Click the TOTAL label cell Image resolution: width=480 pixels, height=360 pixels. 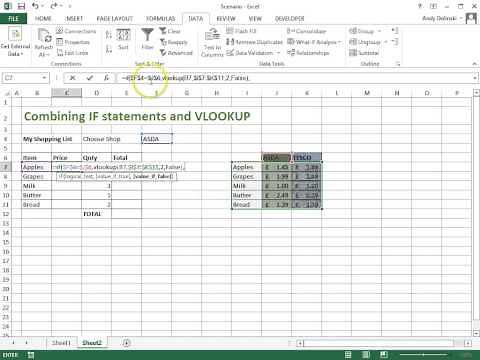pyautogui.click(x=97, y=214)
